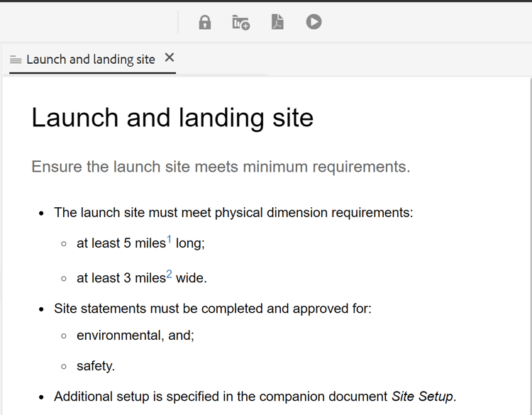Click the 'at least 3 miles' list item

(x=141, y=277)
